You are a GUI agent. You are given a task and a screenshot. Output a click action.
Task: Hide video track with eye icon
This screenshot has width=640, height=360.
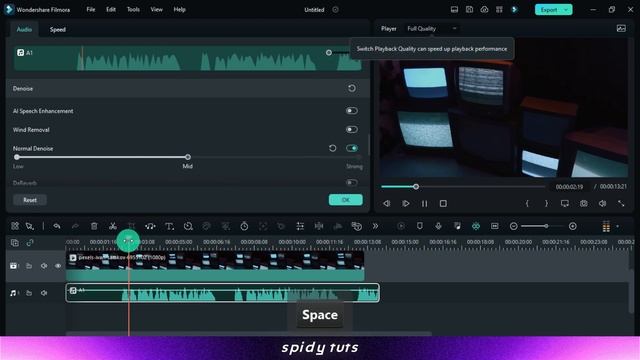click(58, 266)
